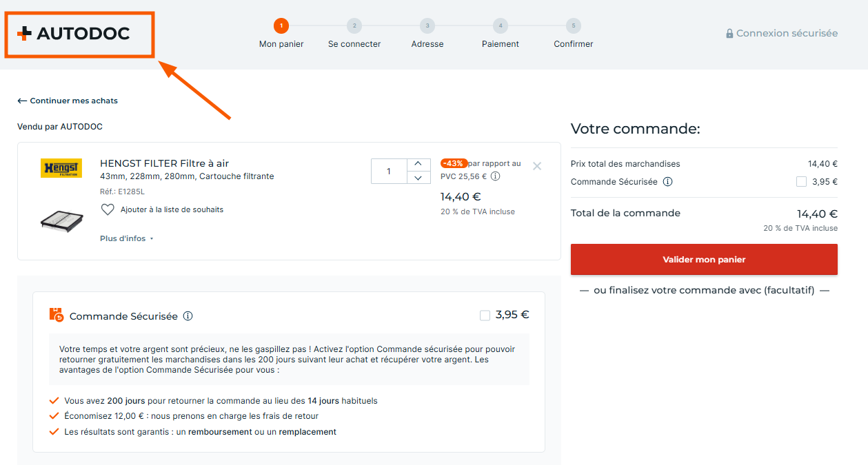Click info icon beside Commande Sécurisée in summary
This screenshot has width=868, height=465.
[667, 182]
